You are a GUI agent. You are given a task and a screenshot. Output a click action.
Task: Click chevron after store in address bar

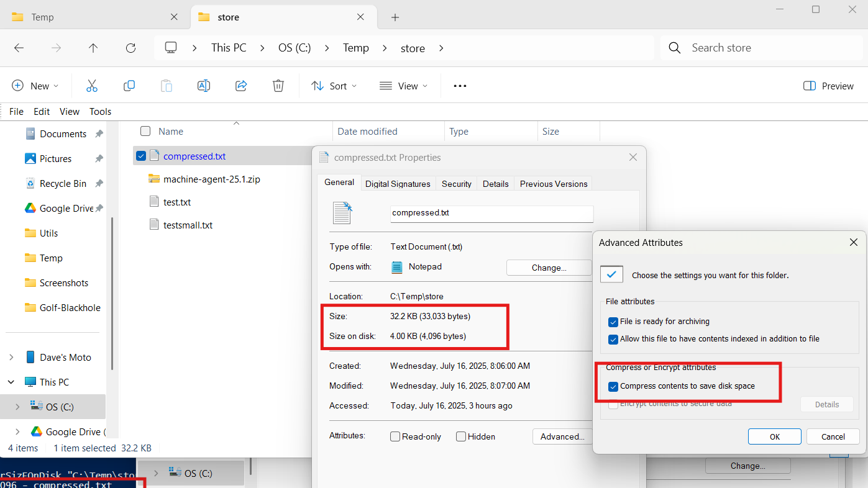441,48
